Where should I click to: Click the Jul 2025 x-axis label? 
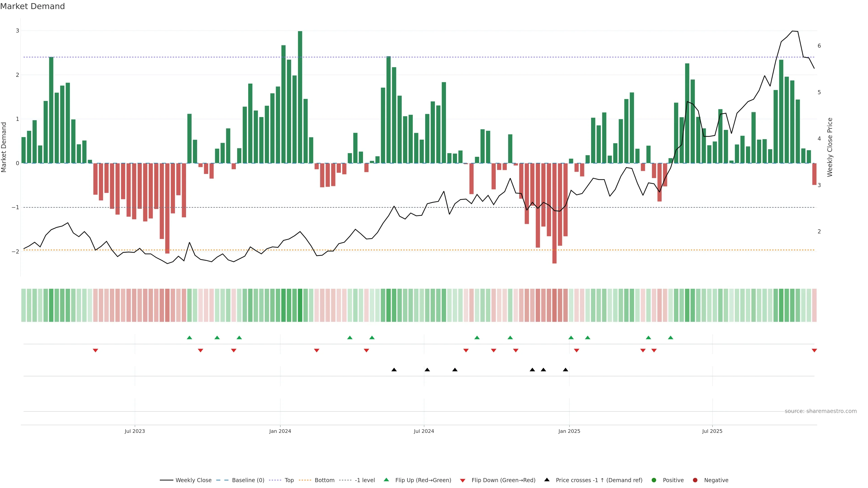pos(712,432)
